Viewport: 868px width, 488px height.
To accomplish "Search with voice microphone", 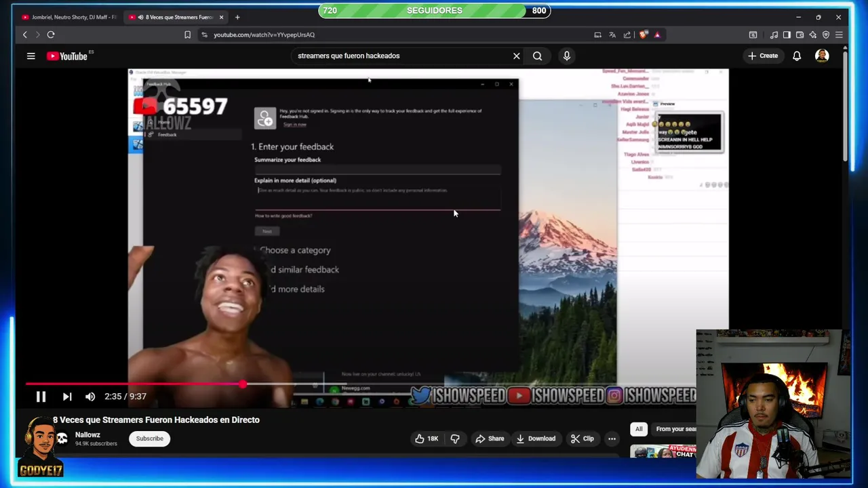I will [x=567, y=56].
